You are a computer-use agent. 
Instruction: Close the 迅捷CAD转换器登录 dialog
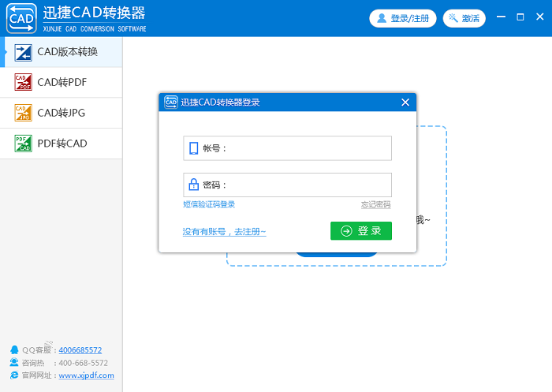tap(405, 102)
